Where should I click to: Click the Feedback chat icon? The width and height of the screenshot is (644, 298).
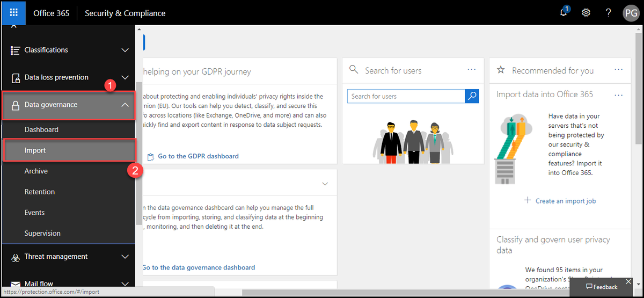pyautogui.click(x=589, y=287)
